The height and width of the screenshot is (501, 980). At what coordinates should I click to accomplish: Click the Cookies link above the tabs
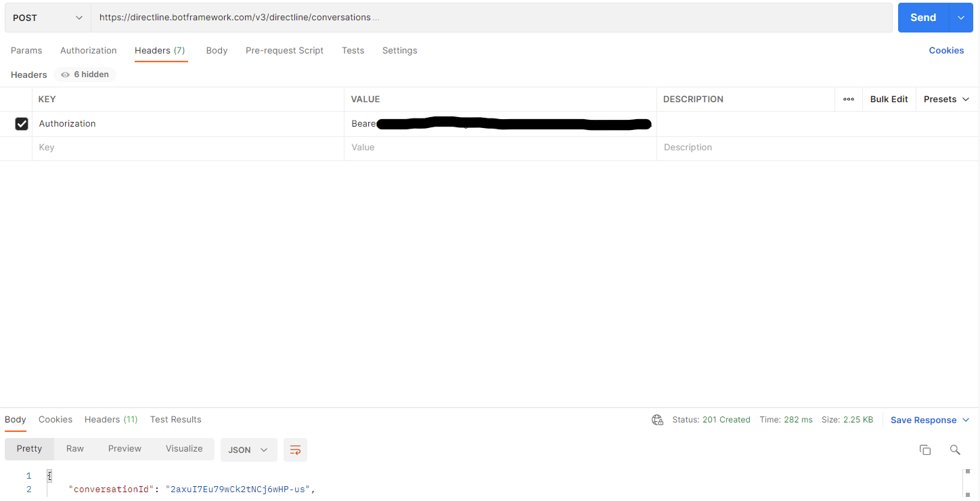pyautogui.click(x=946, y=50)
